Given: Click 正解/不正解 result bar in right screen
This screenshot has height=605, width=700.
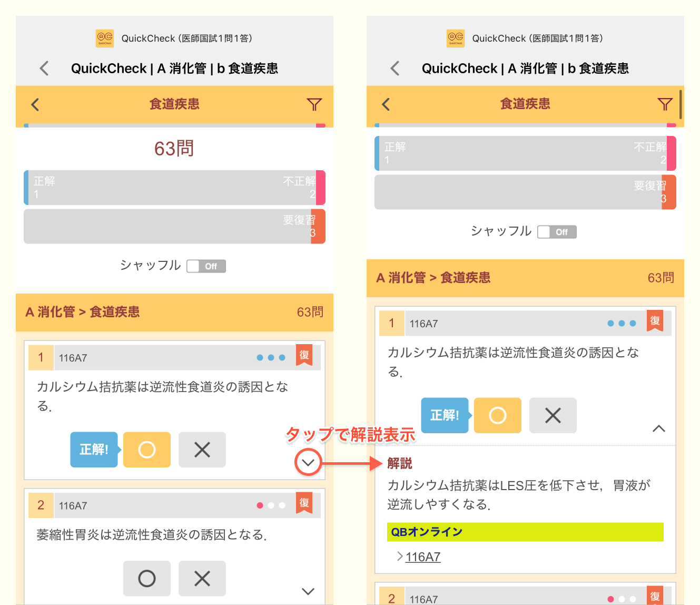Looking at the screenshot, I should click(x=525, y=153).
